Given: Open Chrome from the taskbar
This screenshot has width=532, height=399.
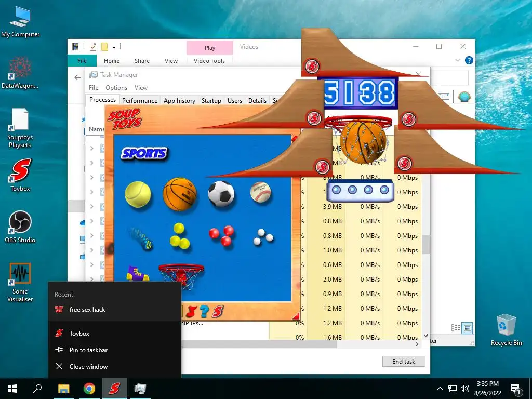Looking at the screenshot, I should click(89, 389).
